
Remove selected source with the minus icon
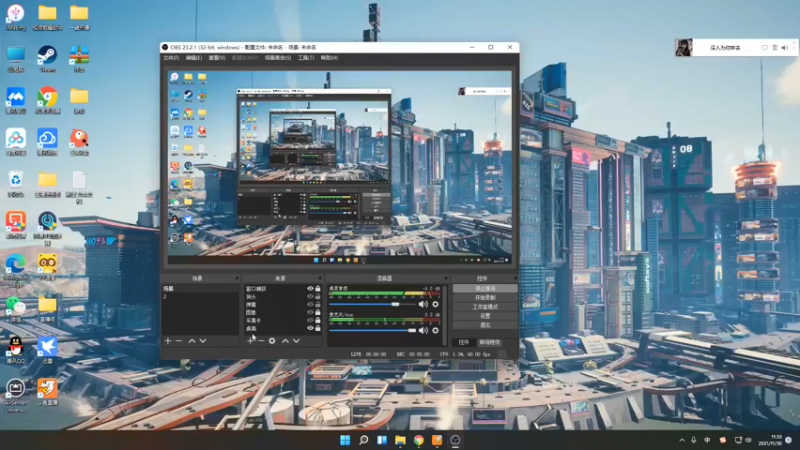tap(261, 341)
